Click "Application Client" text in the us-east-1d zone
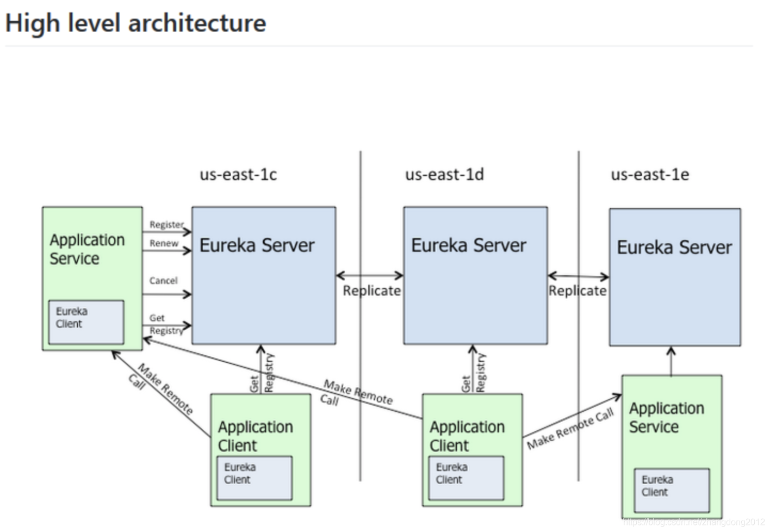The height and width of the screenshot is (532, 770). point(467,436)
